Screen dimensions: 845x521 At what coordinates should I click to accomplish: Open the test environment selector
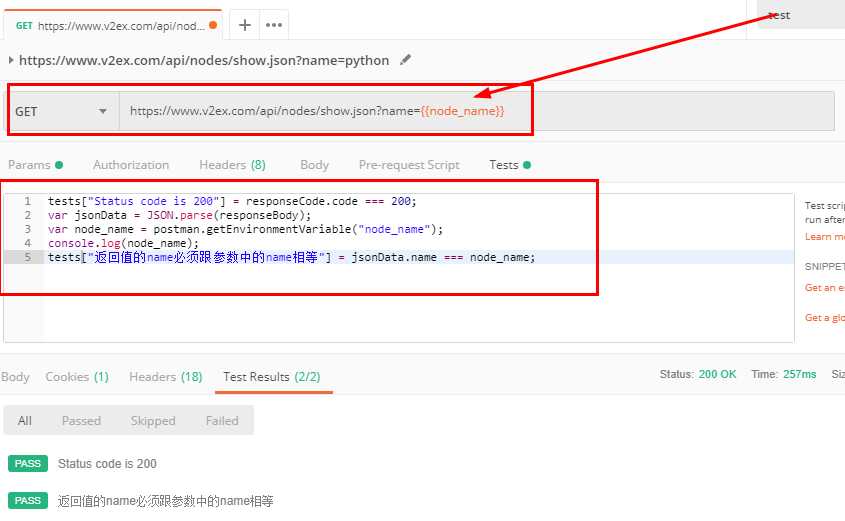click(801, 15)
